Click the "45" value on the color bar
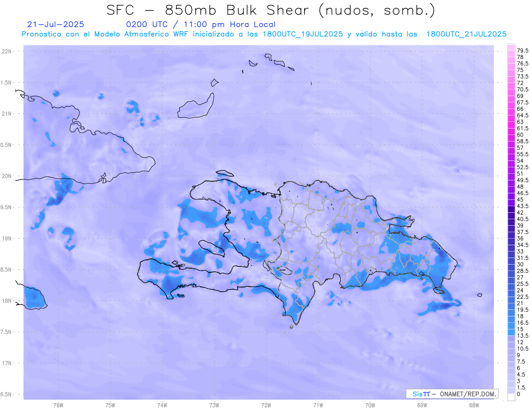532x411 pixels. click(520, 200)
